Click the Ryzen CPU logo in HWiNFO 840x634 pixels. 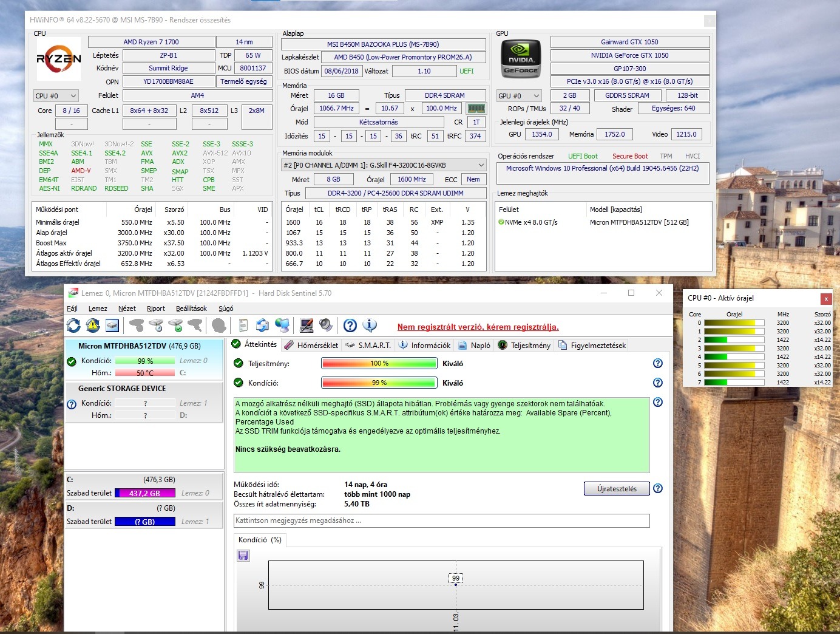pos(58,59)
